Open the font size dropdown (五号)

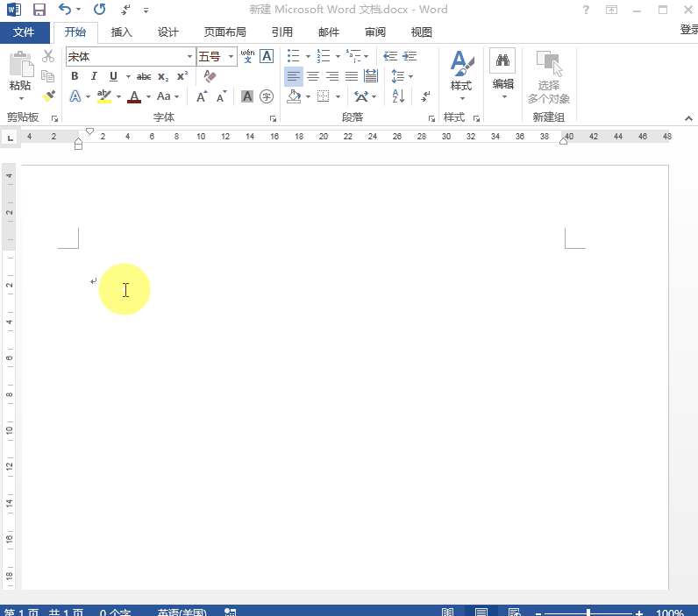click(x=231, y=57)
